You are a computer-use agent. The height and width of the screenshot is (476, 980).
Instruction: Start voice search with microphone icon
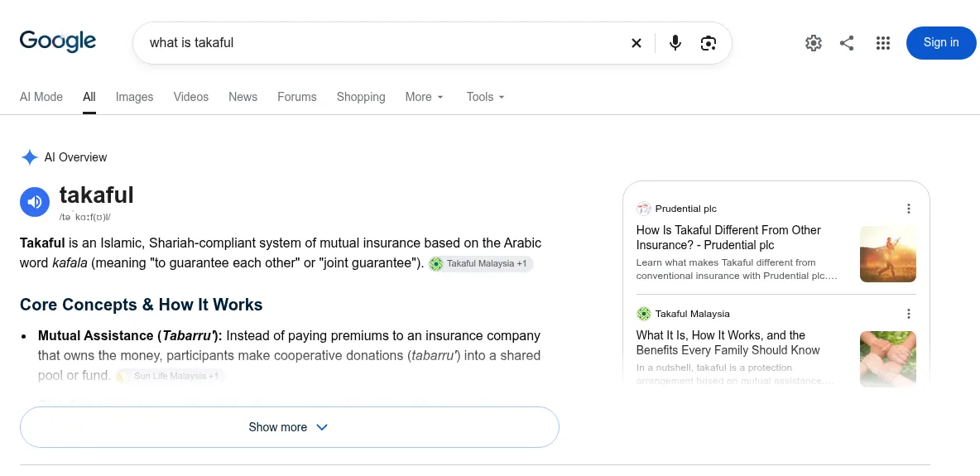[675, 43]
